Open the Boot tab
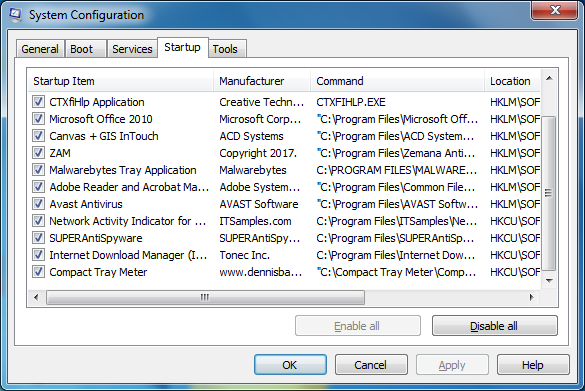Screen dimensions: 585x391 tap(85, 49)
